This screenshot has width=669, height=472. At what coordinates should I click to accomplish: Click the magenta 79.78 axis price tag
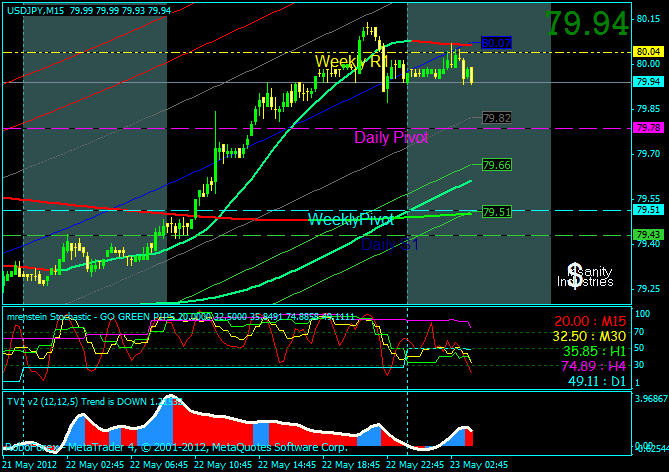648,128
